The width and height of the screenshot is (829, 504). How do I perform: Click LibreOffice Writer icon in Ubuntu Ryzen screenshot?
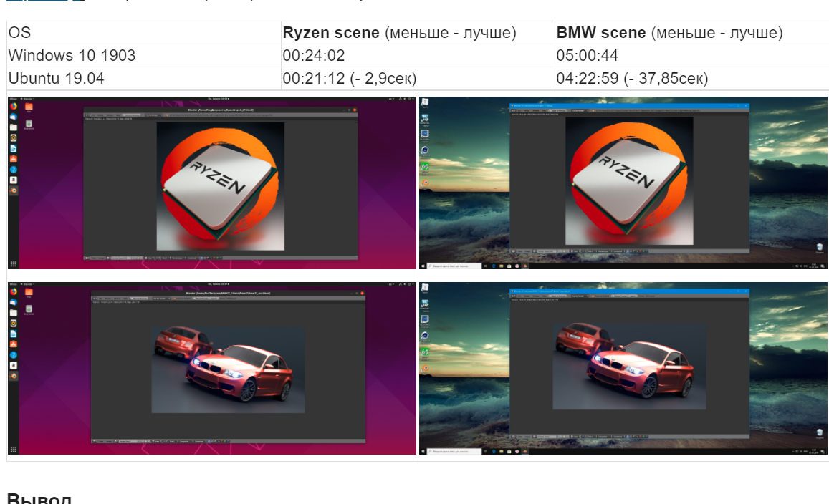click(13, 148)
